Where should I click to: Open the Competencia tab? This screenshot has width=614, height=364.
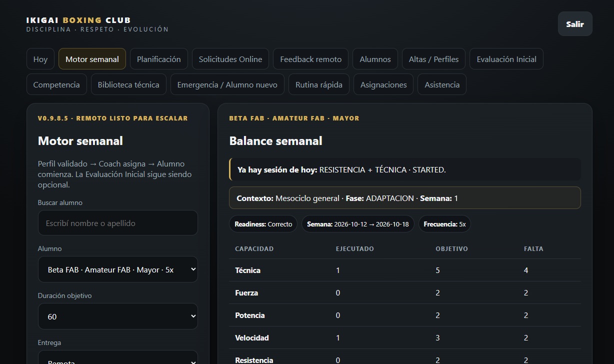[x=56, y=84]
